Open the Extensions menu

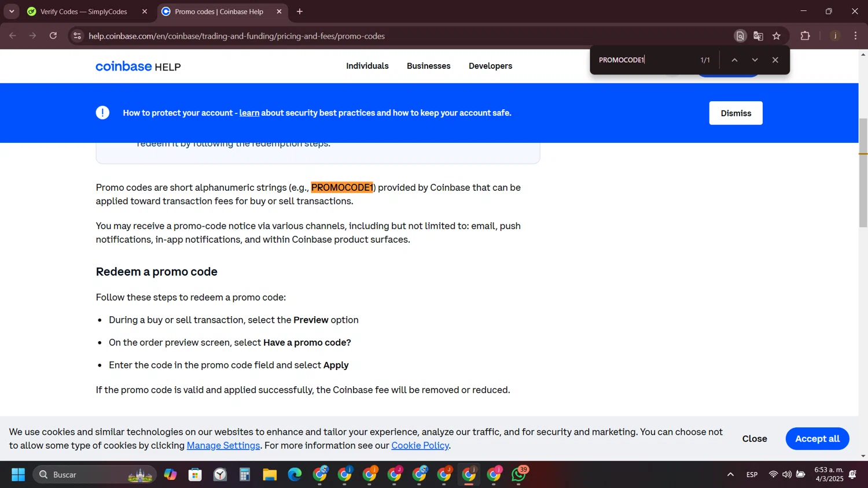click(x=805, y=36)
